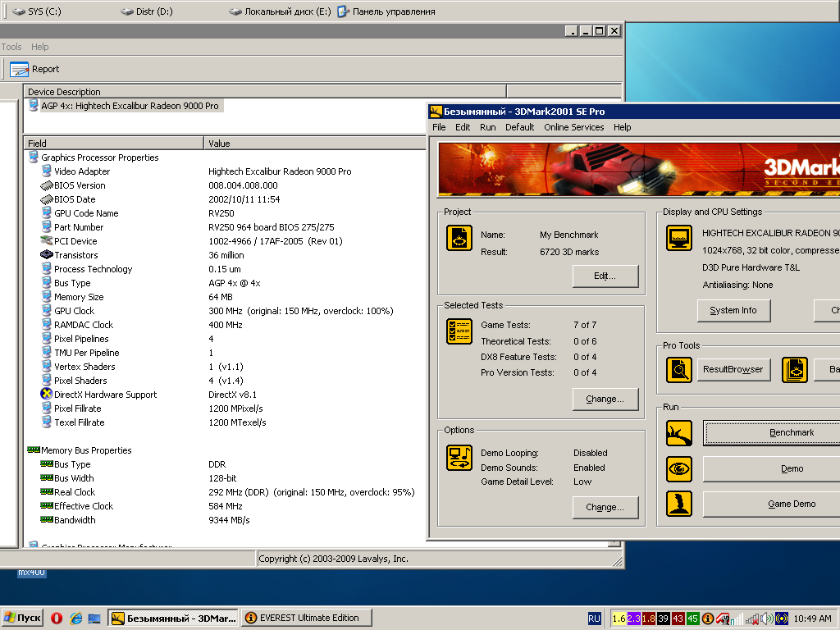The image size is (840, 630).
Task: Open the Edit menu in 3DMark
Action: (463, 127)
